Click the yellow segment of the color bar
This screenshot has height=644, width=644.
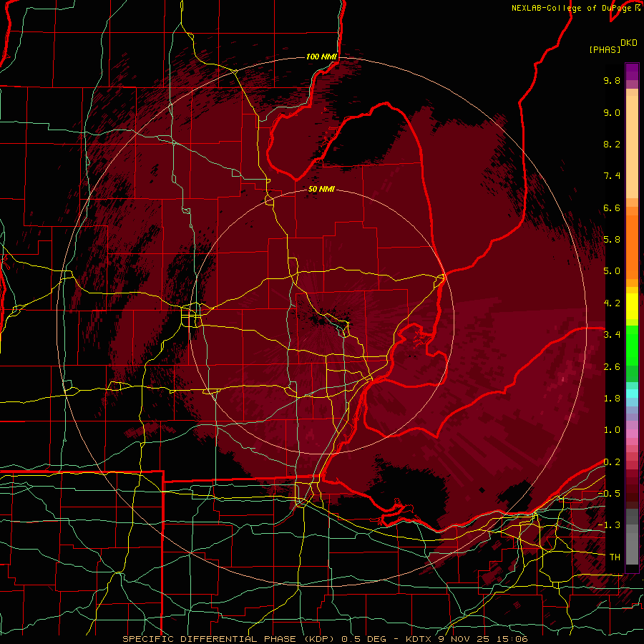click(x=632, y=306)
